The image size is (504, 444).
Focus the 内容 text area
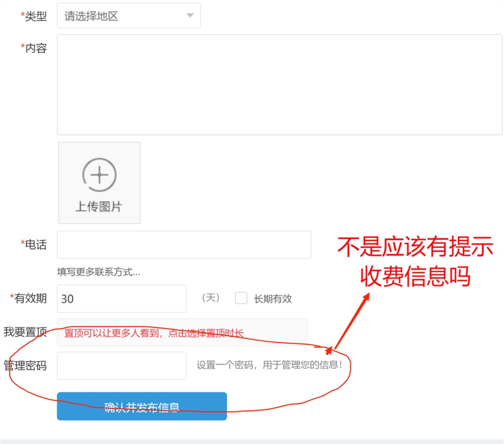tap(279, 85)
